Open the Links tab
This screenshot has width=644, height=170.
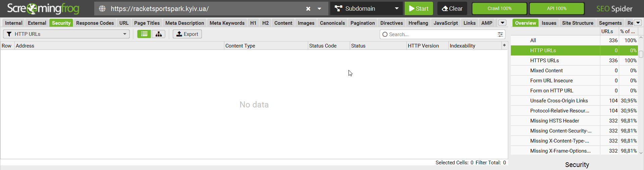click(469, 23)
